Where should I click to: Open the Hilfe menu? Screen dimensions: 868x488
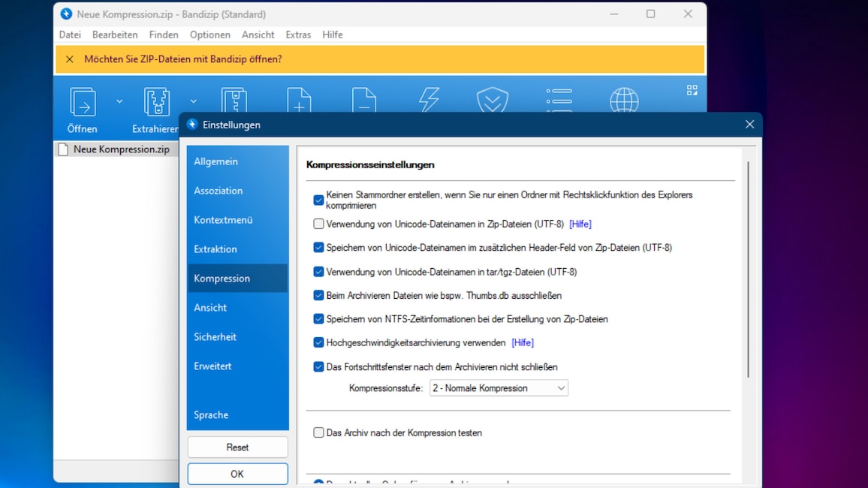[333, 35]
